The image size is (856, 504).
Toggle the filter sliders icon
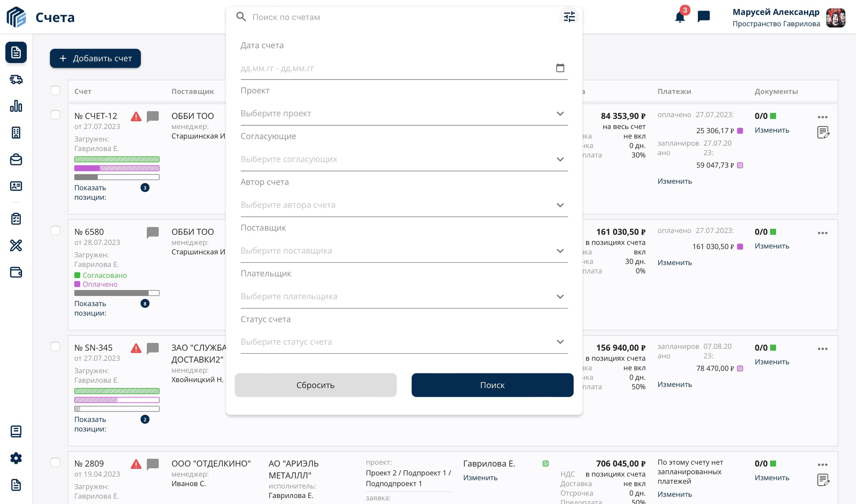point(569,17)
